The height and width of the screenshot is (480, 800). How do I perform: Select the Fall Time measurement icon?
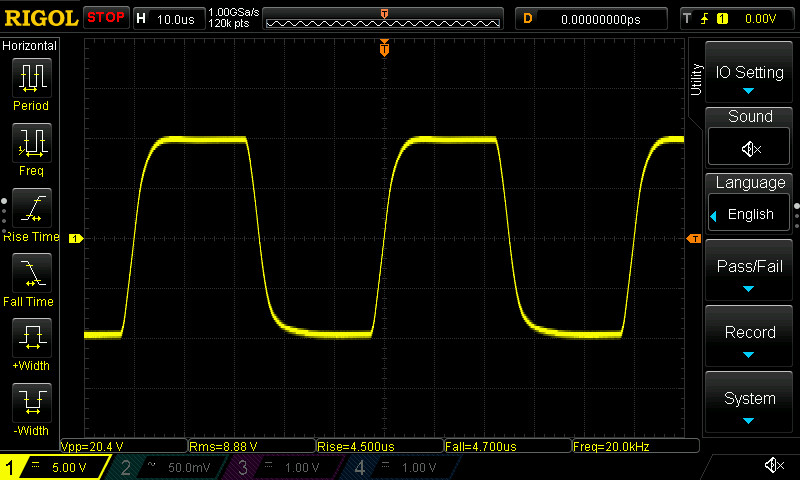click(32, 273)
